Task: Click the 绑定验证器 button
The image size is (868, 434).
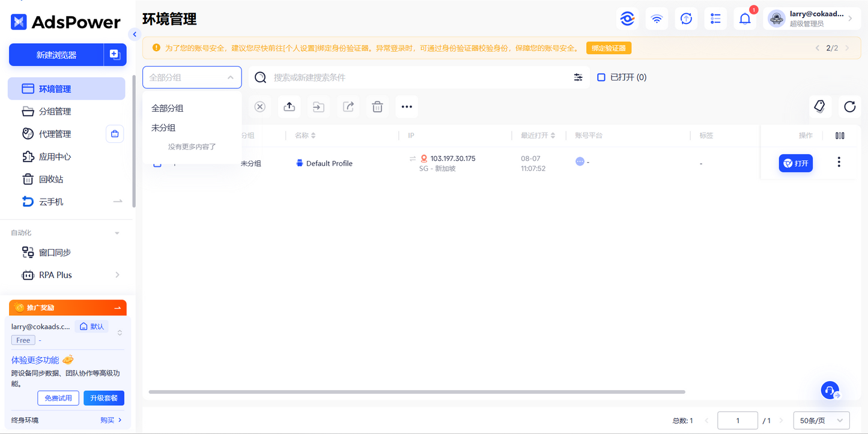Action: click(x=609, y=48)
